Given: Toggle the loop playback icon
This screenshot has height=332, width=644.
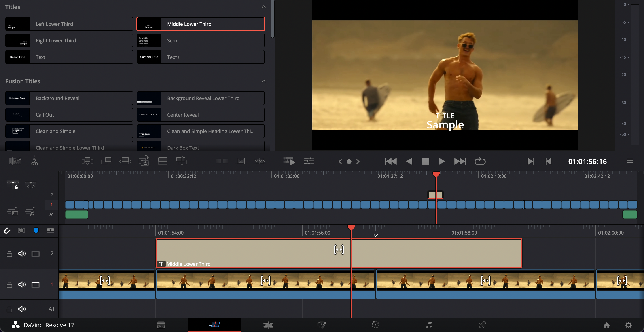Looking at the screenshot, I should pyautogui.click(x=480, y=161).
